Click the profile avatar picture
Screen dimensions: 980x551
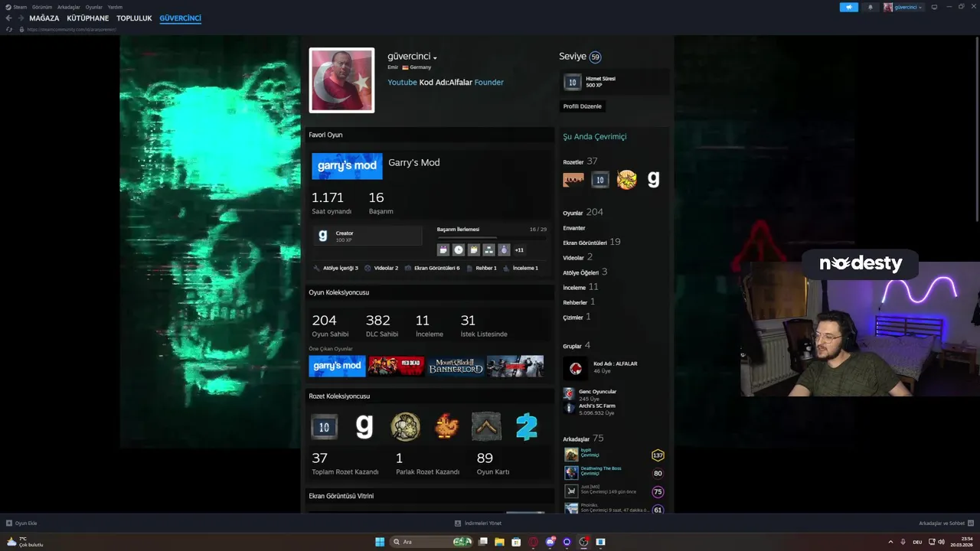point(341,80)
